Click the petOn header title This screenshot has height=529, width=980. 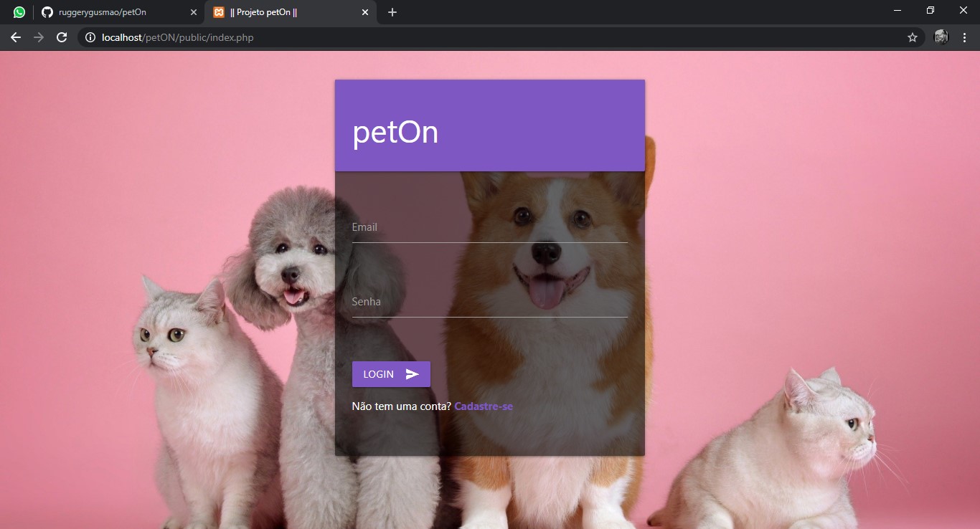pyautogui.click(x=395, y=133)
